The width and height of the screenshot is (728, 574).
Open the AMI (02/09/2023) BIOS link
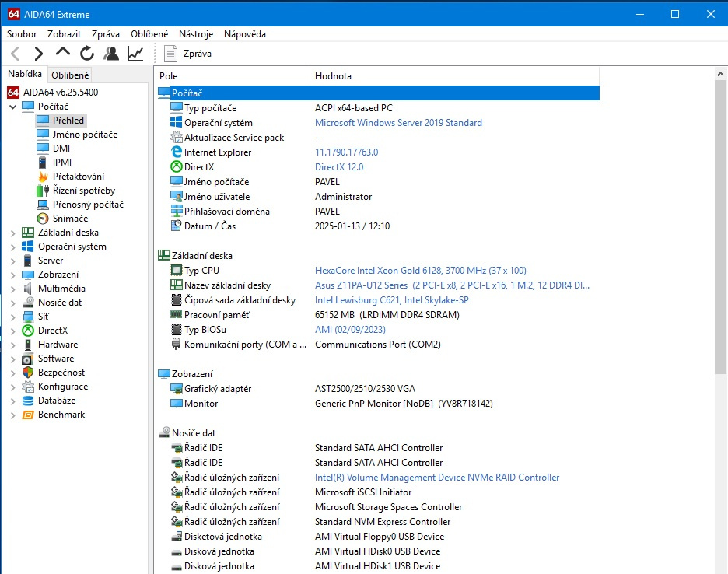[350, 329]
